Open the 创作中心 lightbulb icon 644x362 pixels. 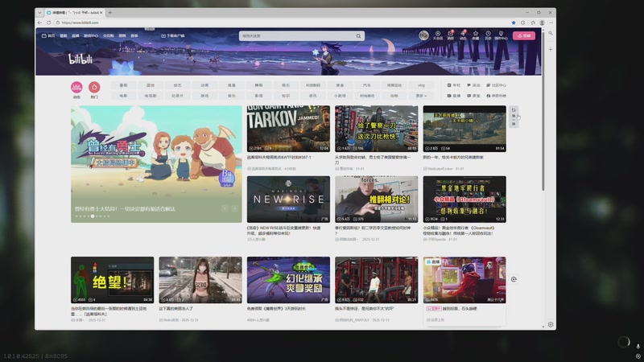pos(501,35)
